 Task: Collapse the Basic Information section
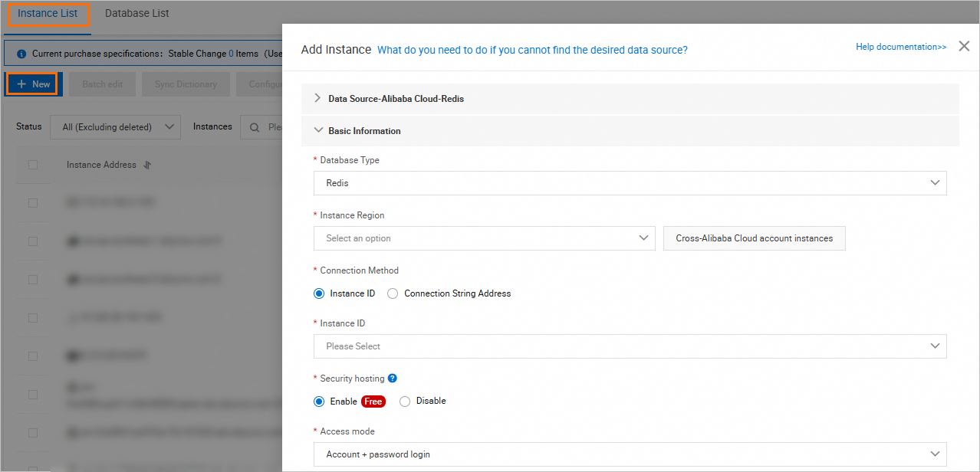pyautogui.click(x=319, y=130)
